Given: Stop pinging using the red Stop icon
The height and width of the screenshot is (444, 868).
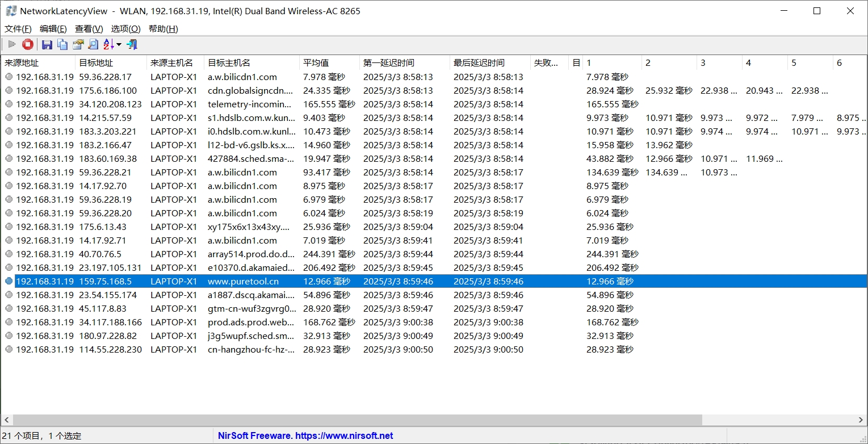Looking at the screenshot, I should click(x=27, y=44).
